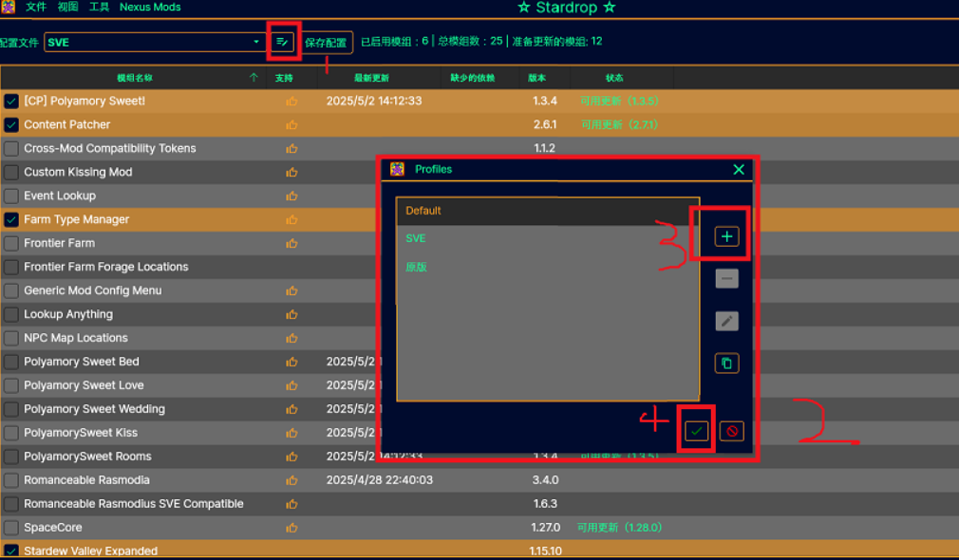Remove selected profile with minus icon
This screenshot has height=560, width=959.
[726, 279]
